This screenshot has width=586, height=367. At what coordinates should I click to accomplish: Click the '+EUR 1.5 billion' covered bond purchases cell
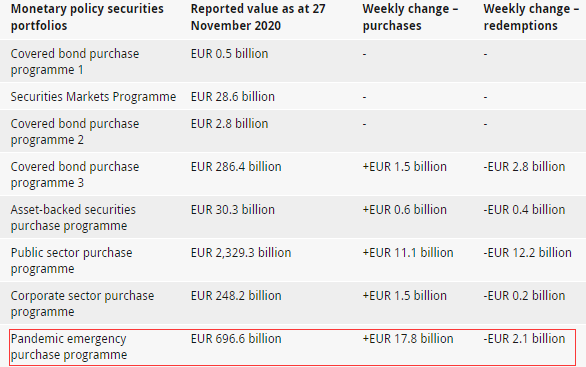click(x=404, y=167)
